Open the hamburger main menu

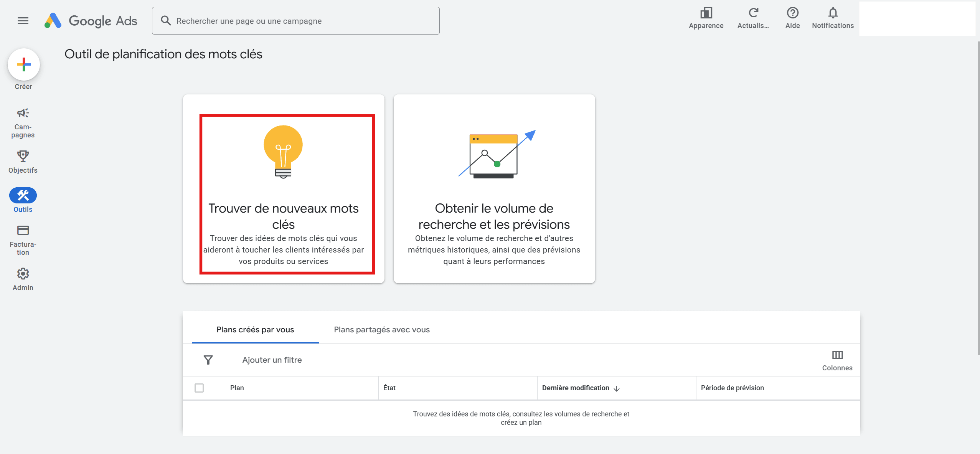(23, 21)
